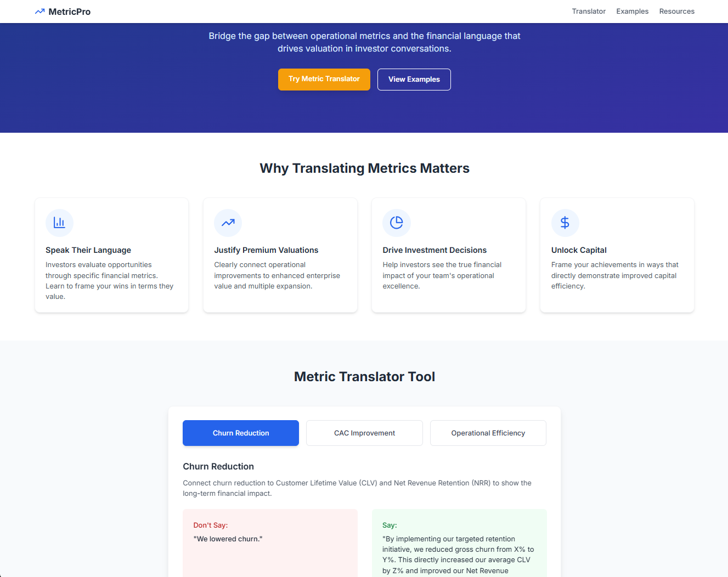728x577 pixels.
Task: Click the pie chart icon above Drive Investment Decisions
Action: (x=396, y=223)
